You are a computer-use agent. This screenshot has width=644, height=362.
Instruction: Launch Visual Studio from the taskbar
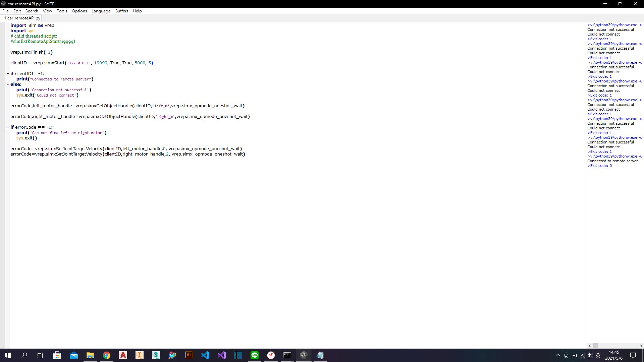pos(221,355)
